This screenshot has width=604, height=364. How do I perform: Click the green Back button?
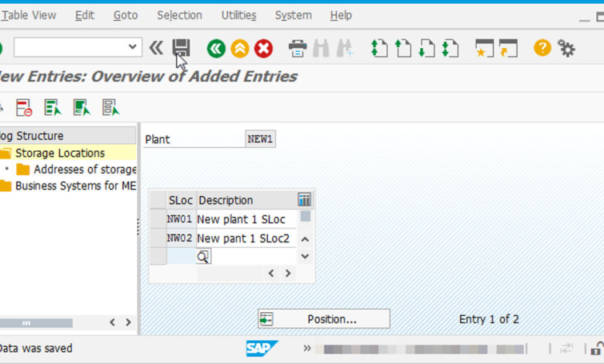(x=216, y=49)
